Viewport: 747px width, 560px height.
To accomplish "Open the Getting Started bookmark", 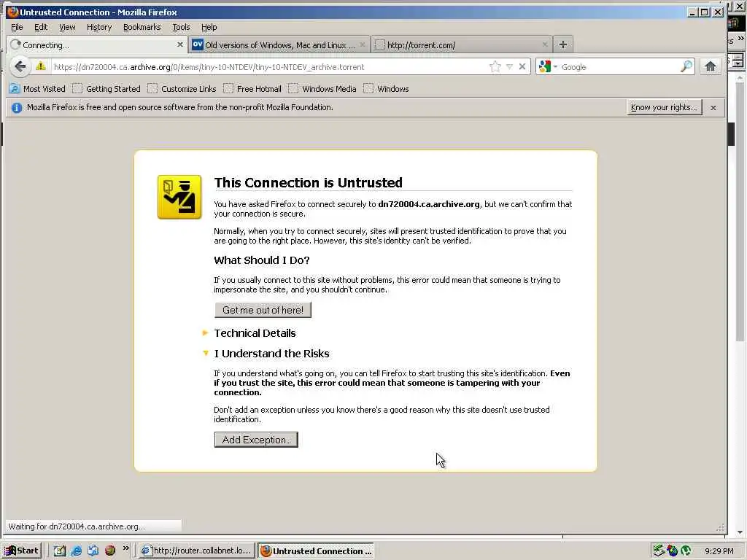I will [107, 88].
